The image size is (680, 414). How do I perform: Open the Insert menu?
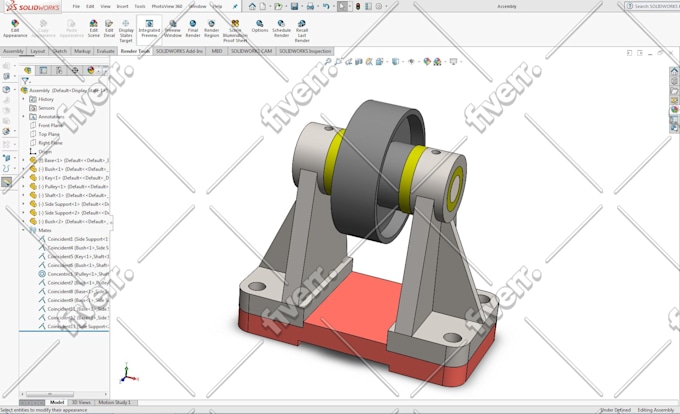coord(122,7)
